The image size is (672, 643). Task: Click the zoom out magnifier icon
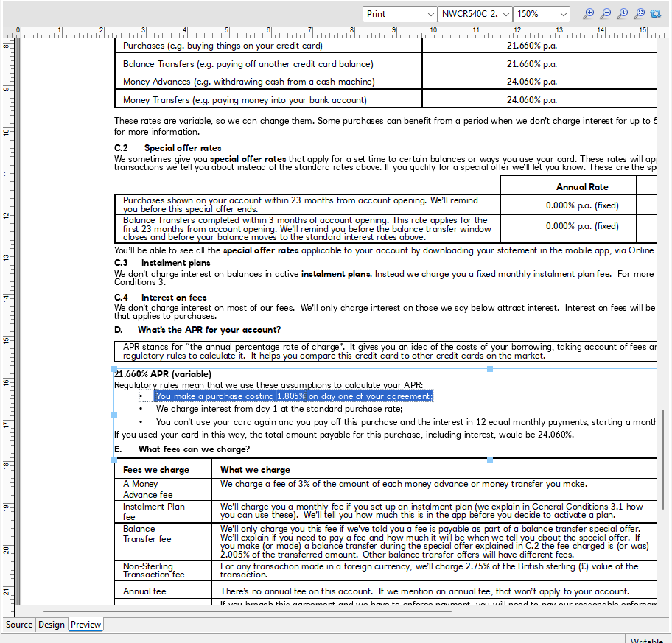tap(606, 14)
